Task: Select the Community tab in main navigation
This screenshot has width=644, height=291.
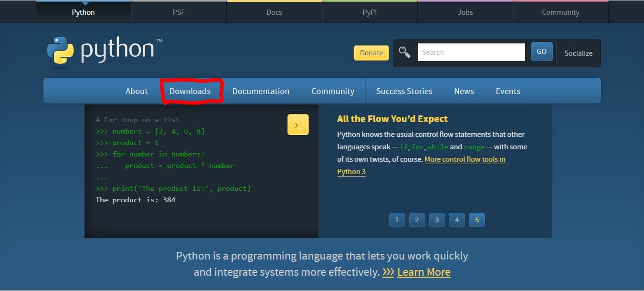Action: 333,91
